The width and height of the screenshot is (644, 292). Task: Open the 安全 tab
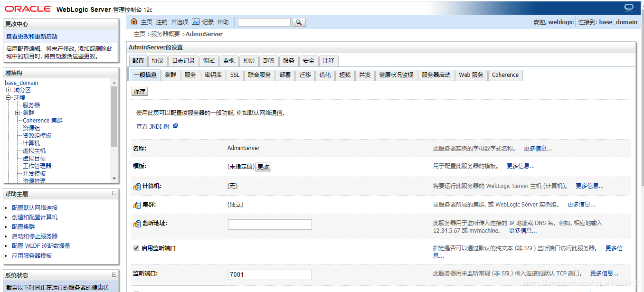click(309, 61)
